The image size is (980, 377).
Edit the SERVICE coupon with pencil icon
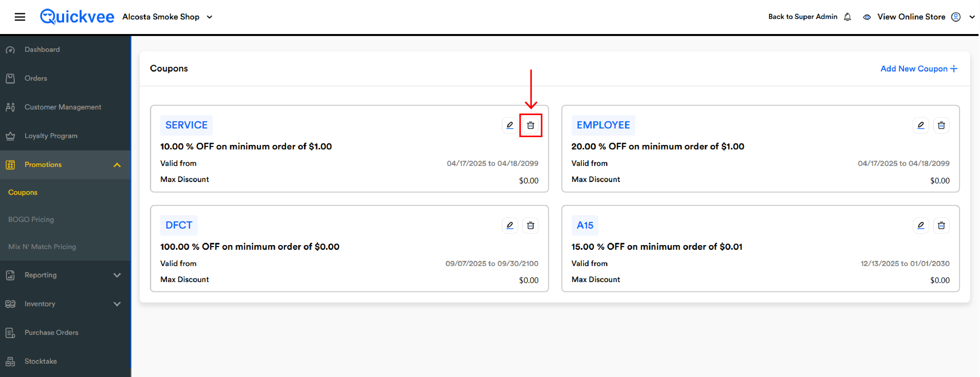[510, 125]
